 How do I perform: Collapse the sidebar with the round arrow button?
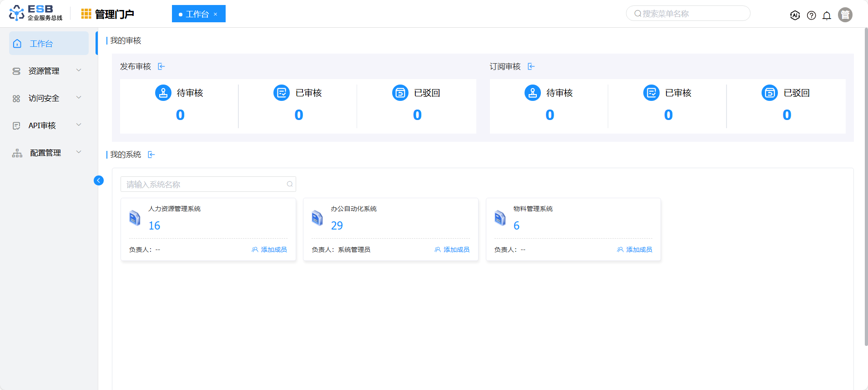pyautogui.click(x=99, y=180)
